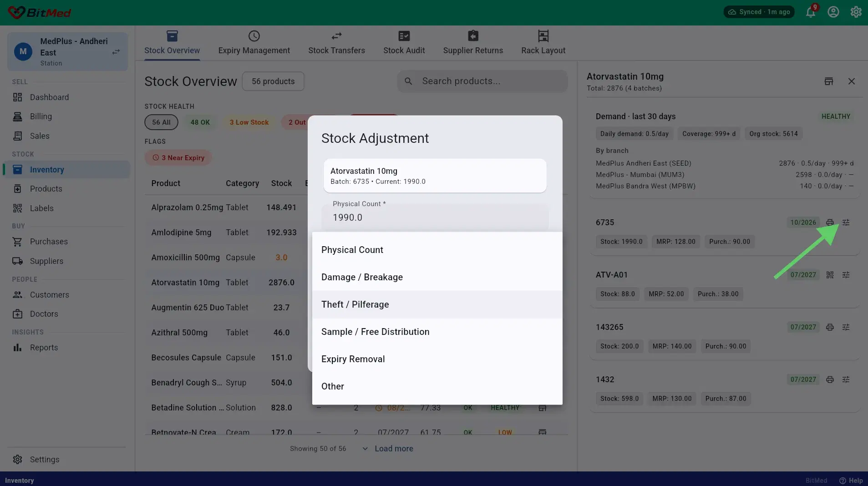Open the Stock Audit tab

pos(404,43)
